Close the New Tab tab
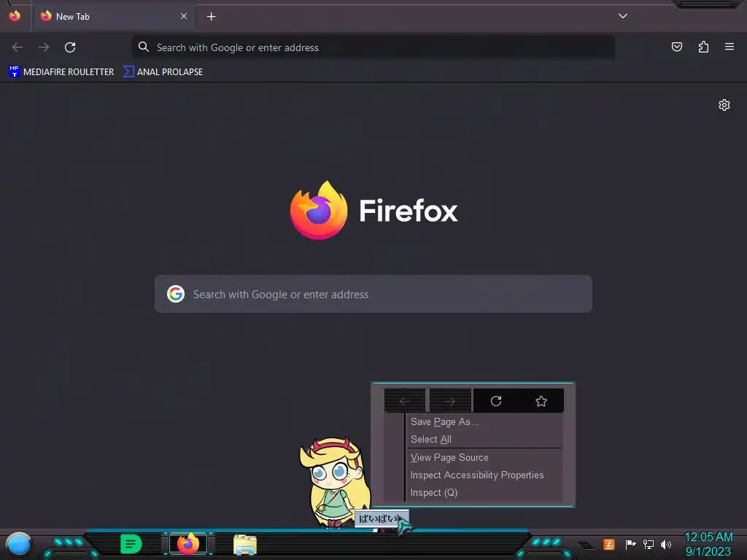This screenshot has width=747, height=560. coord(183,16)
